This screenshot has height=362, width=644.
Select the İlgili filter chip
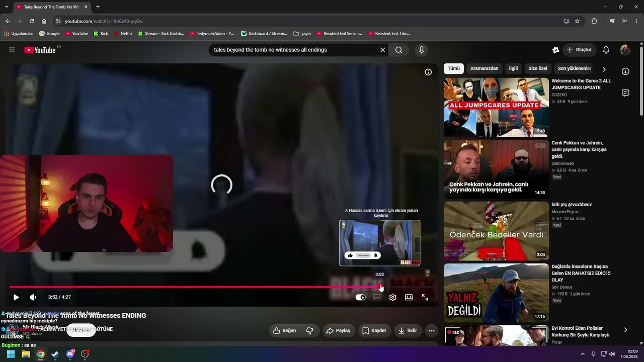click(x=513, y=68)
